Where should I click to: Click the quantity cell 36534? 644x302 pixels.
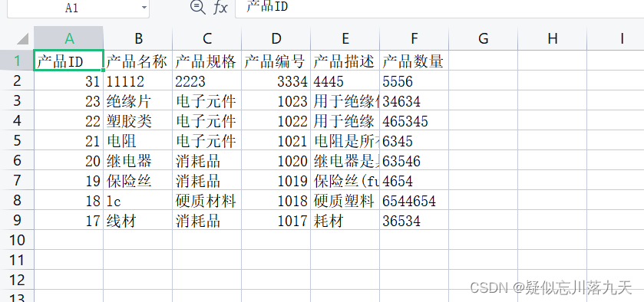(x=414, y=220)
